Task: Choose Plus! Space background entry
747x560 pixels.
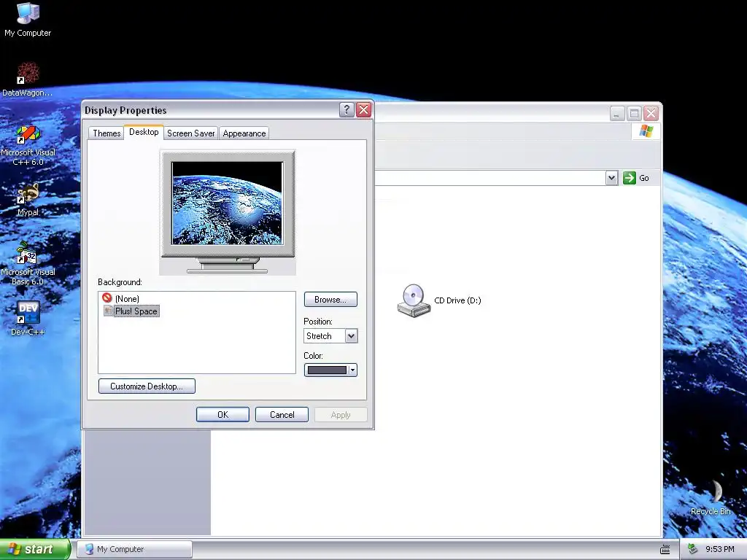Action: pos(131,311)
